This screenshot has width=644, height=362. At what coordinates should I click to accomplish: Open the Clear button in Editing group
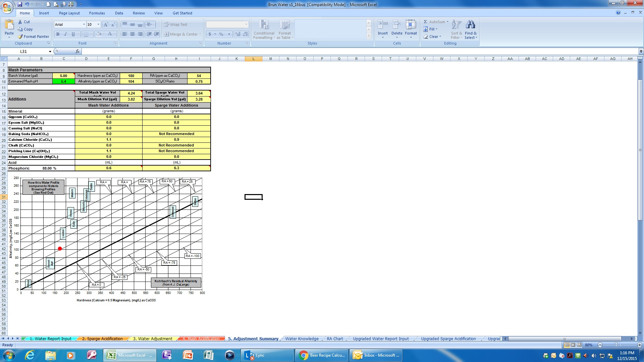pos(433,37)
